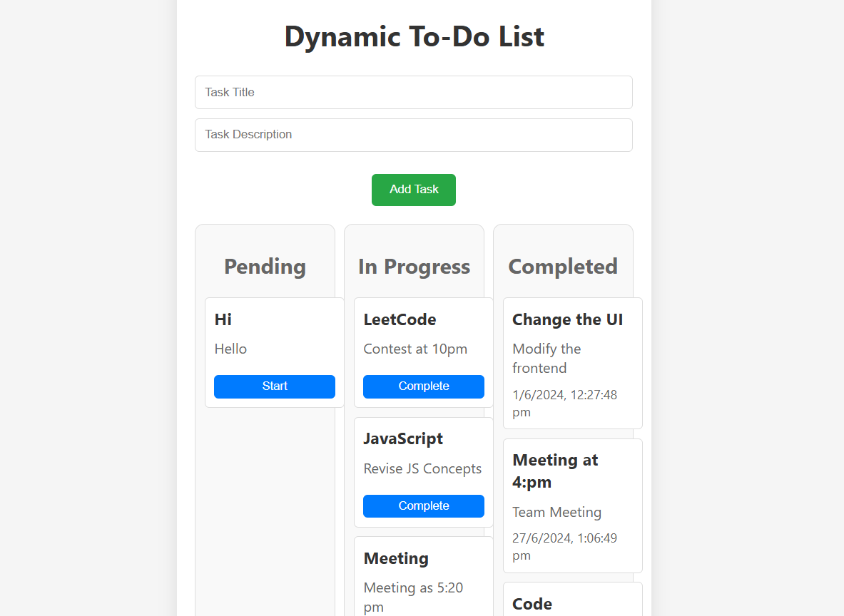The image size is (844, 616).
Task: Focus the Task Description input field
Action: point(413,135)
